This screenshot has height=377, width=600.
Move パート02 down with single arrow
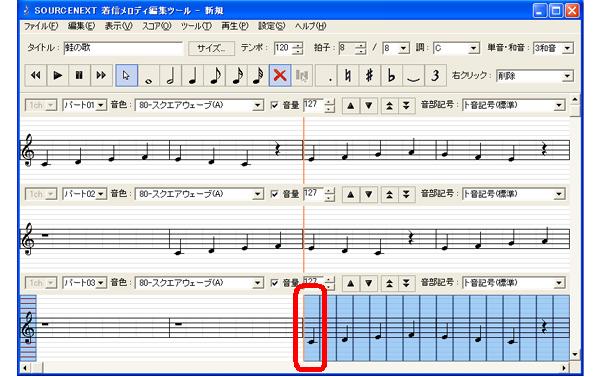(368, 194)
